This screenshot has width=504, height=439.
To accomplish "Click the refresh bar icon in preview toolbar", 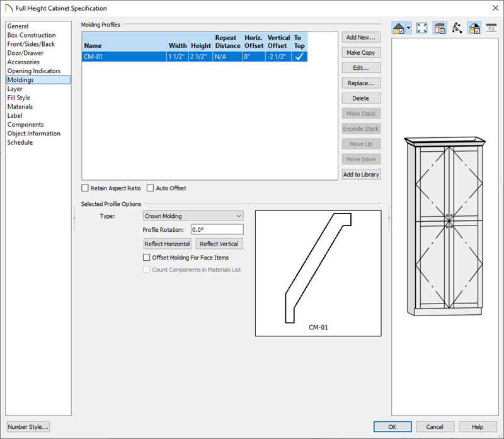I will point(491,28).
